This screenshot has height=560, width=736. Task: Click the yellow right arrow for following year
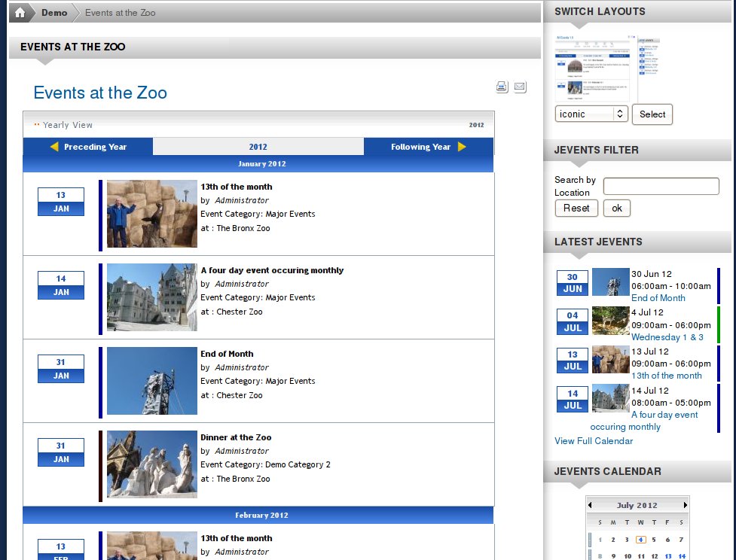coord(462,146)
